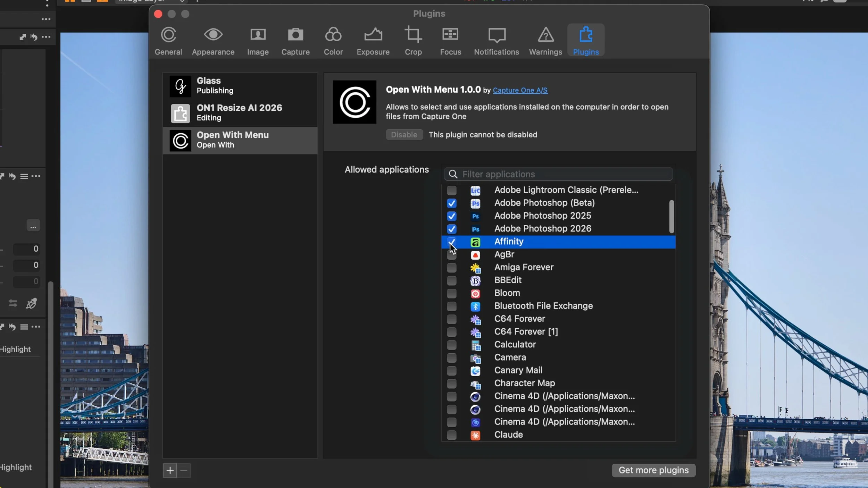Toggle the Affinity checkbox
Image resolution: width=868 pixels, height=488 pixels.
pyautogui.click(x=452, y=242)
